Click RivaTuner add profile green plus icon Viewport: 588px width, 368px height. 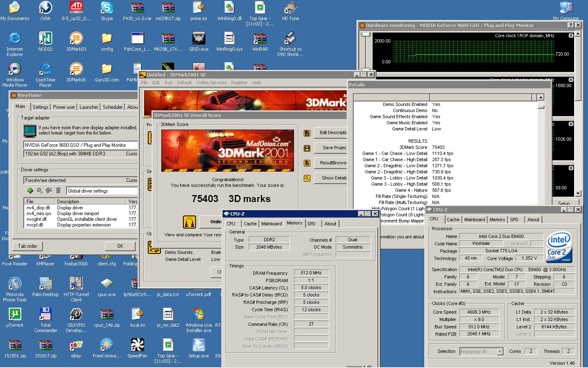pos(30,191)
